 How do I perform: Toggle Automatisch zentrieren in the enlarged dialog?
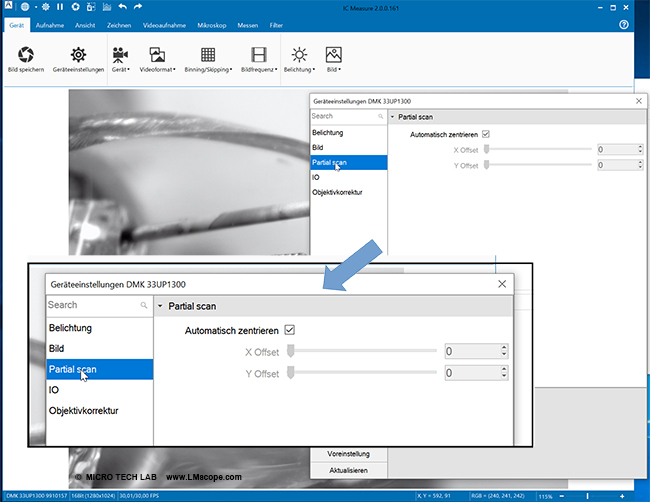(x=290, y=329)
